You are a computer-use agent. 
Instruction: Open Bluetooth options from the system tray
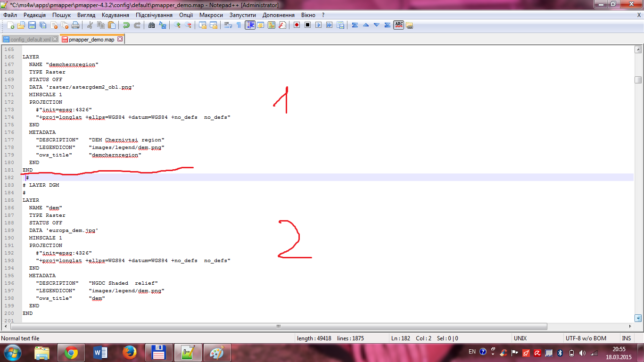[560, 354]
